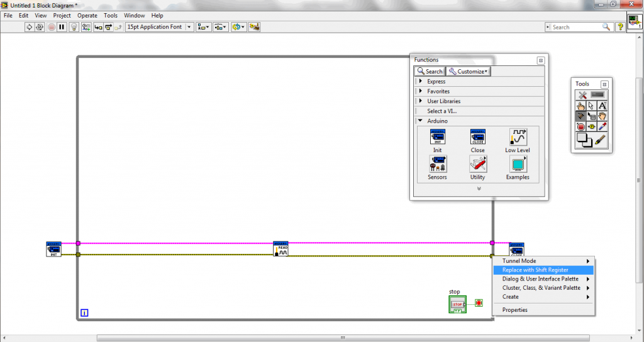The height and width of the screenshot is (342, 644).
Task: Open the Edit menu
Action: [x=23, y=16]
